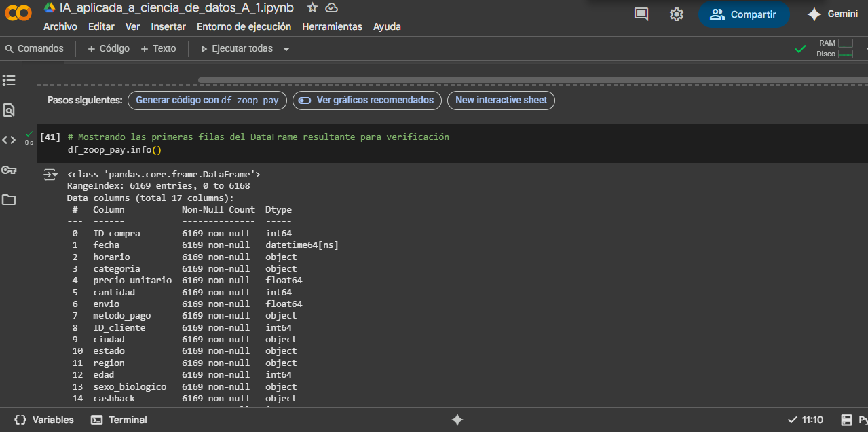Viewport: 868px width, 432px height.
Task: Star the notebook with the star icon
Action: tap(312, 7)
